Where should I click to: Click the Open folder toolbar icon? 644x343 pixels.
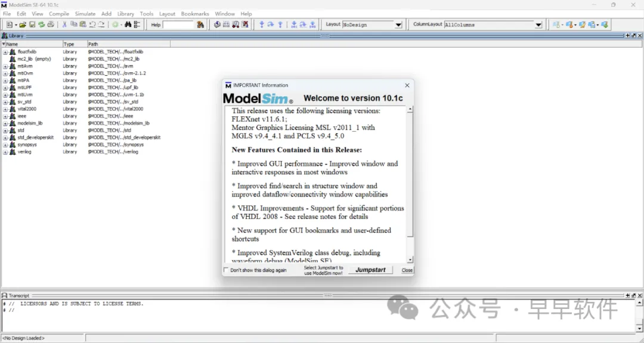point(23,24)
